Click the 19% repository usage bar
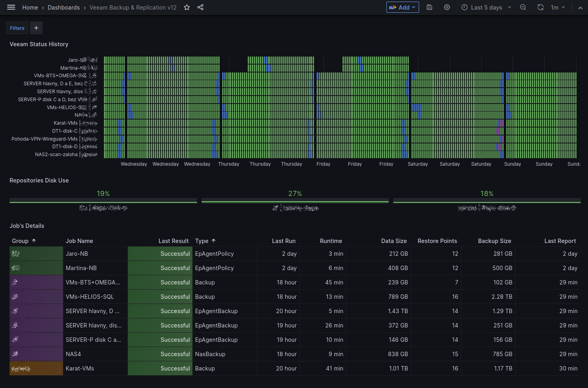The height and width of the screenshot is (388, 588). pos(103,200)
